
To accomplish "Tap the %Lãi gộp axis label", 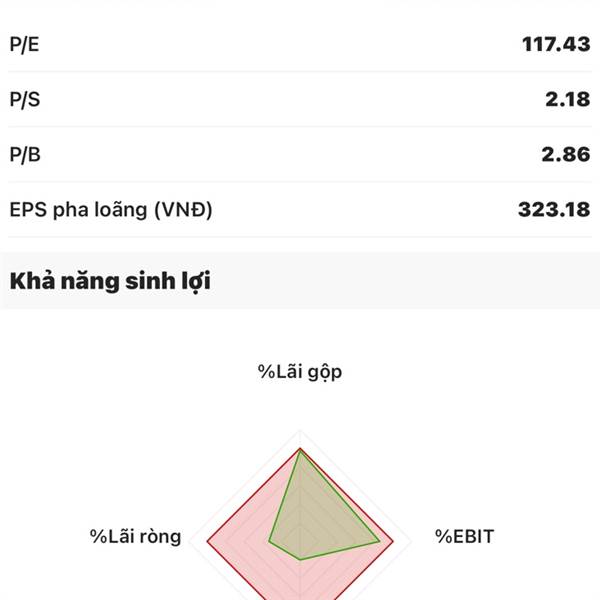I will tap(301, 372).
